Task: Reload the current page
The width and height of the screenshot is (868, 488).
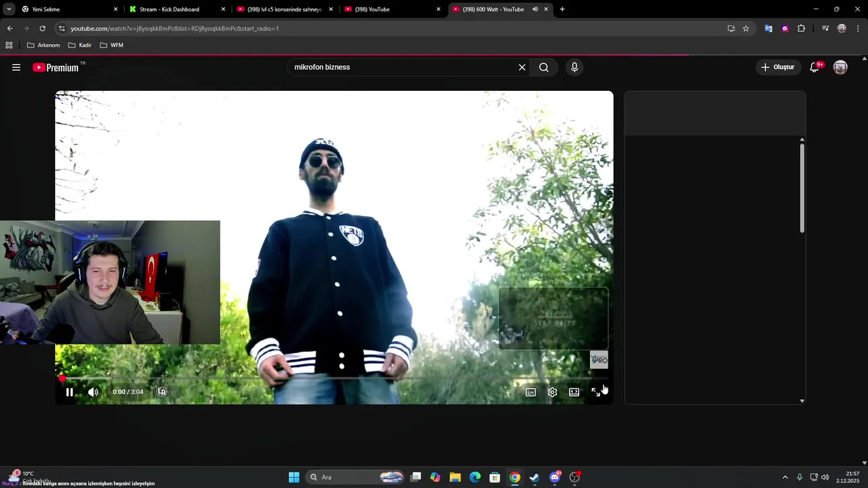Action: click(x=42, y=28)
